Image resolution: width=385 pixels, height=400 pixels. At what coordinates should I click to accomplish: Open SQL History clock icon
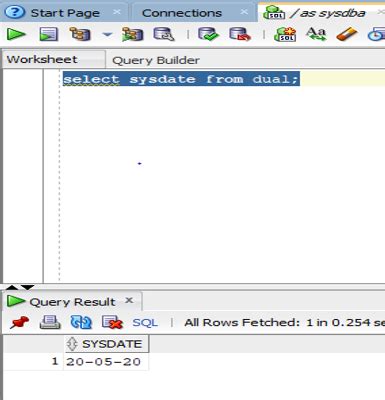tap(376, 34)
